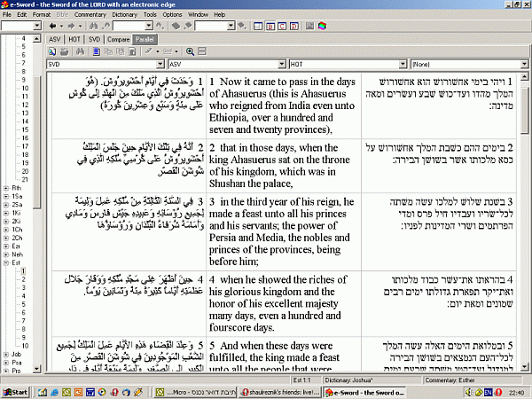Expand the 1Sa book node
The width and height of the screenshot is (532, 399).
[6, 197]
